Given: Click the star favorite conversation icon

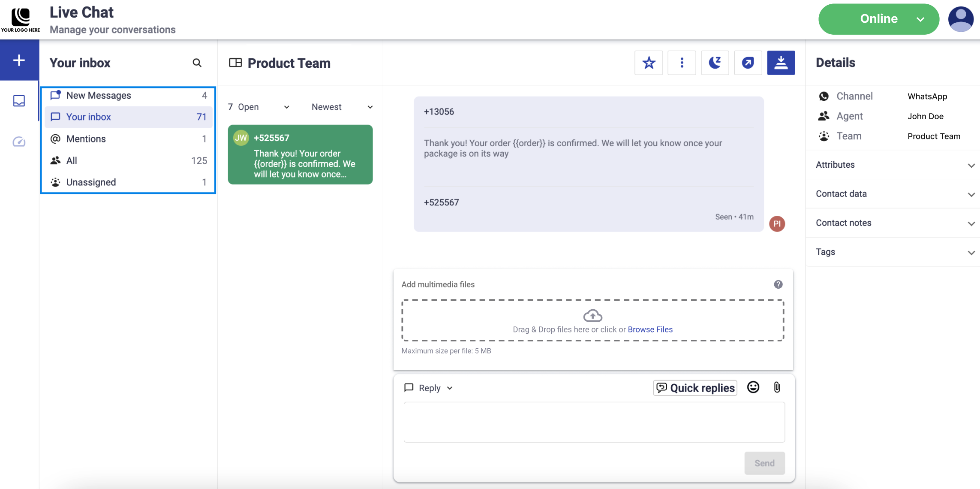Looking at the screenshot, I should click(649, 63).
